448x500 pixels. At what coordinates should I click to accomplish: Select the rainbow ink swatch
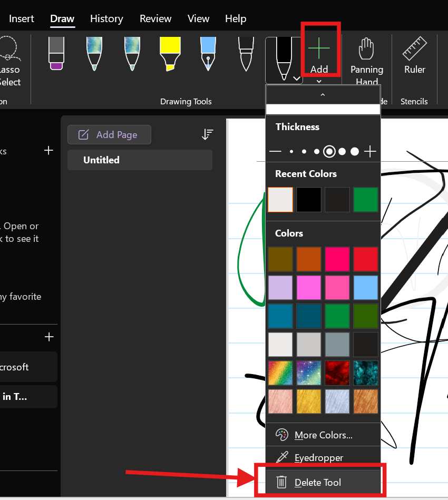tap(280, 373)
